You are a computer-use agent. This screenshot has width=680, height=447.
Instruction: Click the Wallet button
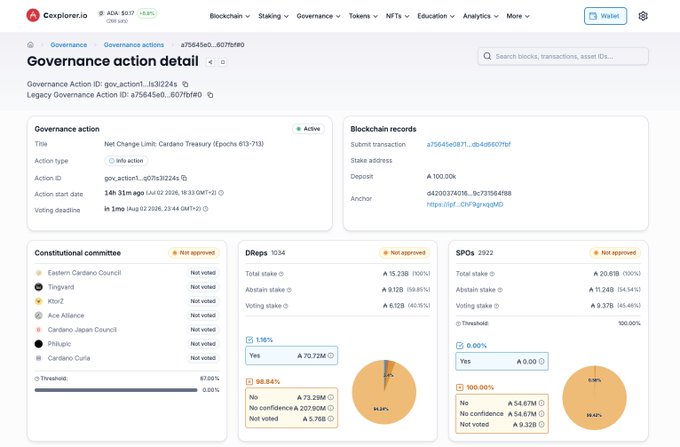point(605,16)
